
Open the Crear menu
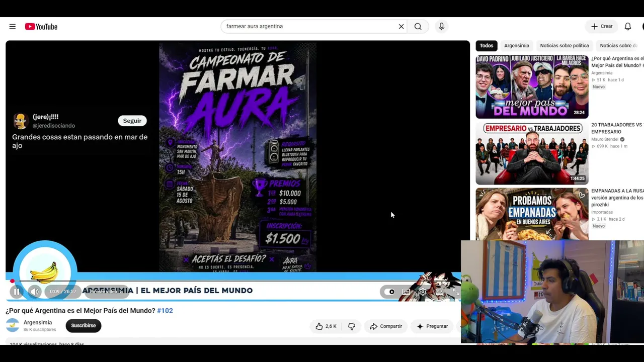[602, 27]
